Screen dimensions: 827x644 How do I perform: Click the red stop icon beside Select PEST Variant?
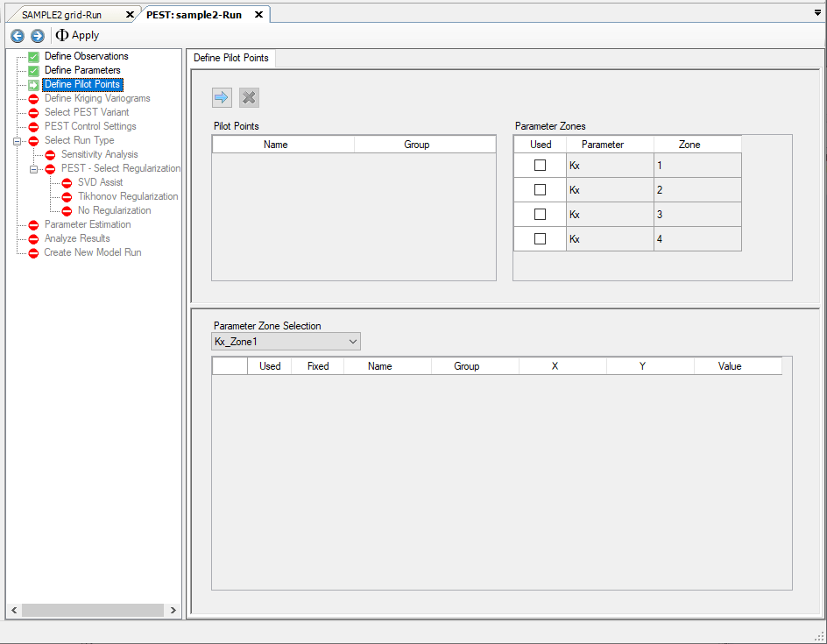[32, 112]
